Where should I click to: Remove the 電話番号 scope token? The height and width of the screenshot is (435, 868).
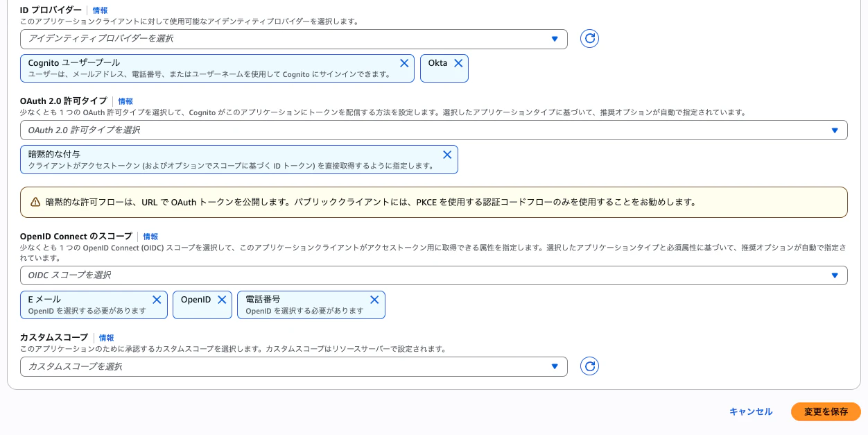374,300
